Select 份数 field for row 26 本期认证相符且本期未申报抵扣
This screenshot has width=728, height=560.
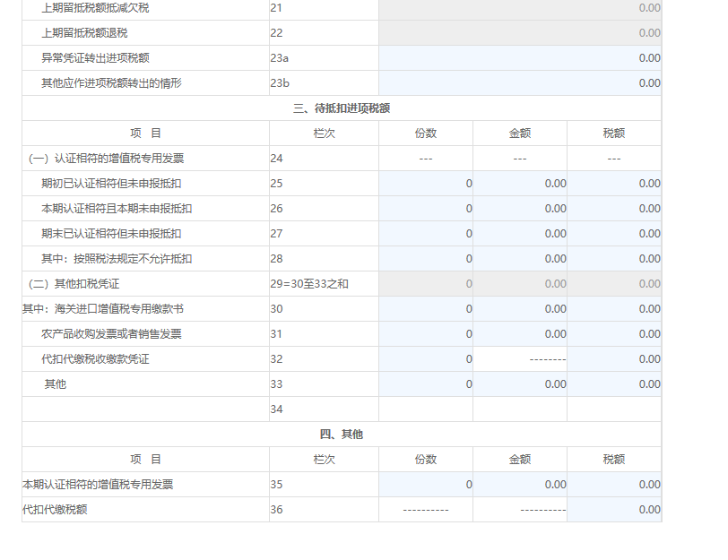[x=426, y=209]
